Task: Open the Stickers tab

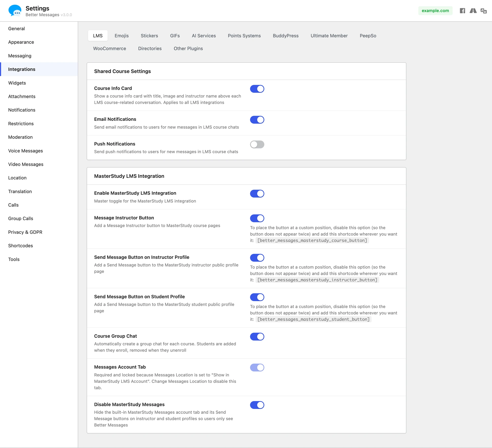Action: pyautogui.click(x=149, y=36)
